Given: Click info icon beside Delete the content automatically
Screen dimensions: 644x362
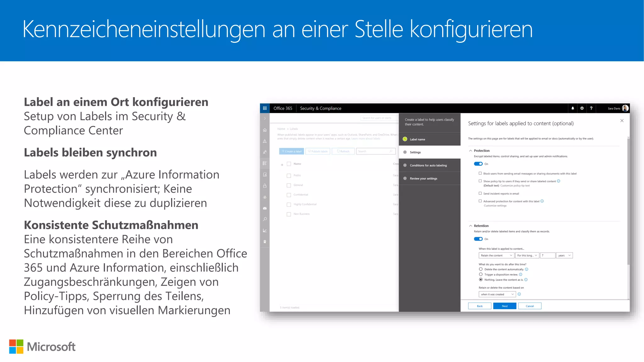Looking at the screenshot, I should click(527, 269).
